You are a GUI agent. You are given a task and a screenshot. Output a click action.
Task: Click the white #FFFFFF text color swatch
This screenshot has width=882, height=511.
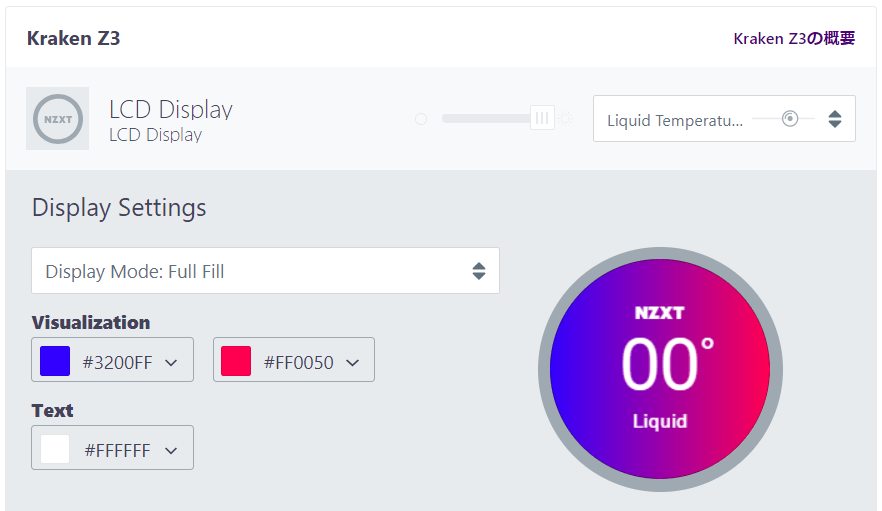[x=55, y=449]
